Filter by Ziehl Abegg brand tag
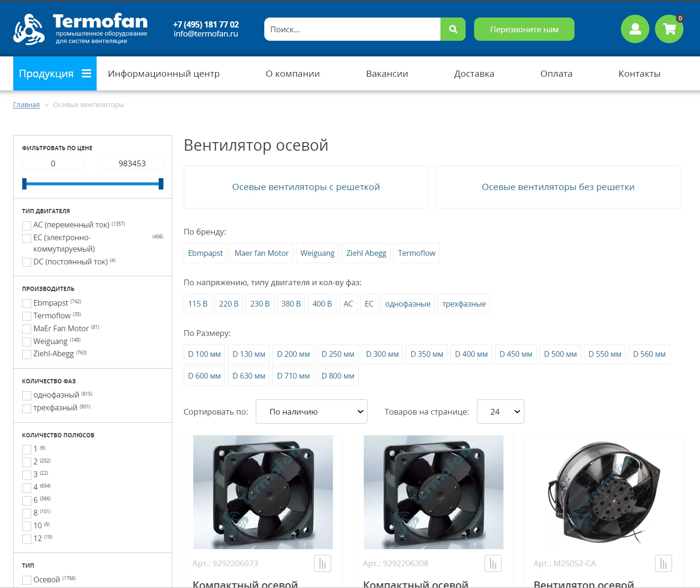The height and width of the screenshot is (588, 700). pyautogui.click(x=366, y=253)
